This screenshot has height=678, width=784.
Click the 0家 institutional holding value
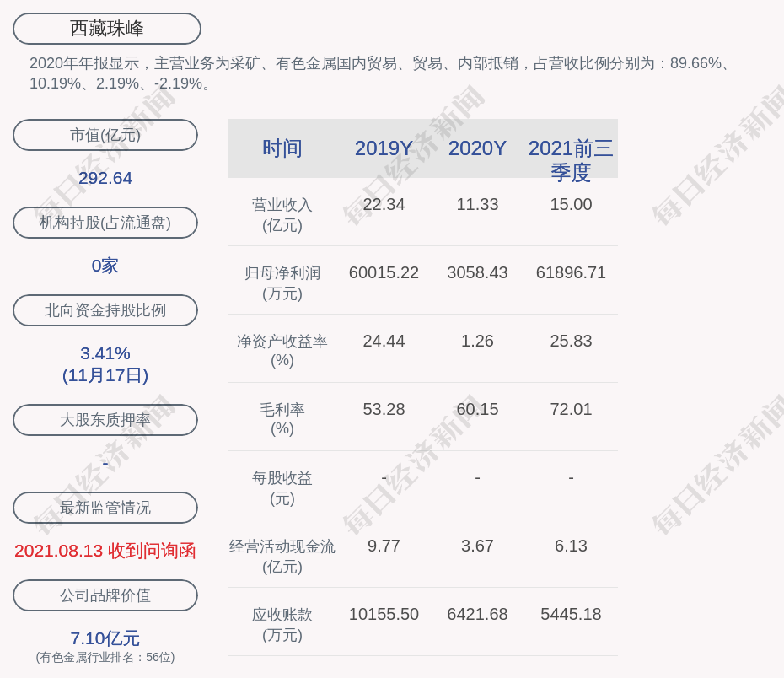[105, 266]
